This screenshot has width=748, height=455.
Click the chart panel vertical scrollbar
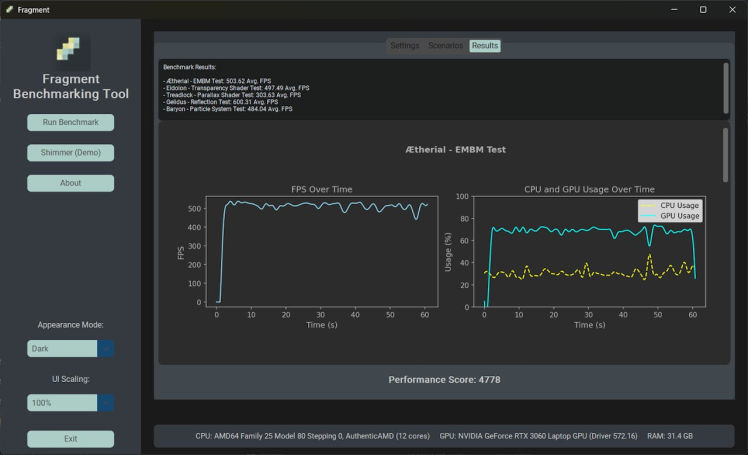(726, 155)
